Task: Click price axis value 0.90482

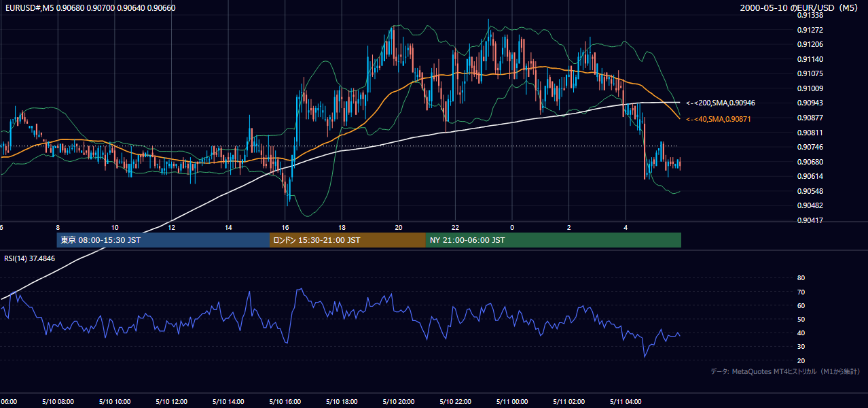Action: [810, 205]
